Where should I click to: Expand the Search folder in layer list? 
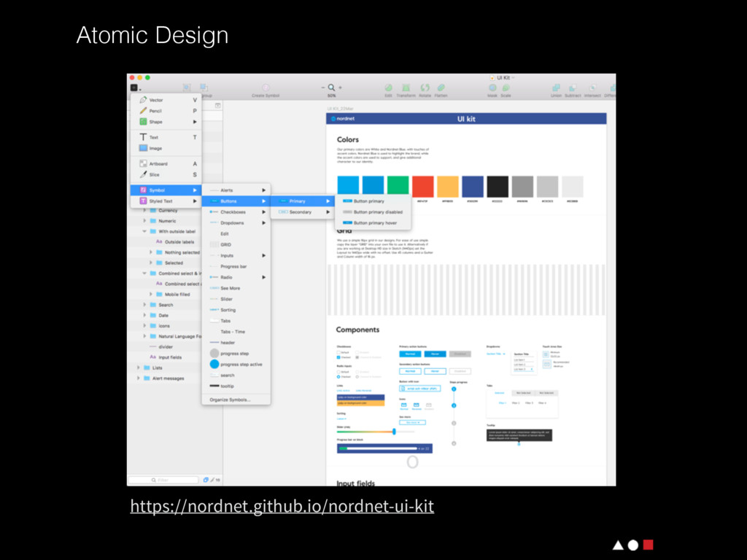point(145,305)
